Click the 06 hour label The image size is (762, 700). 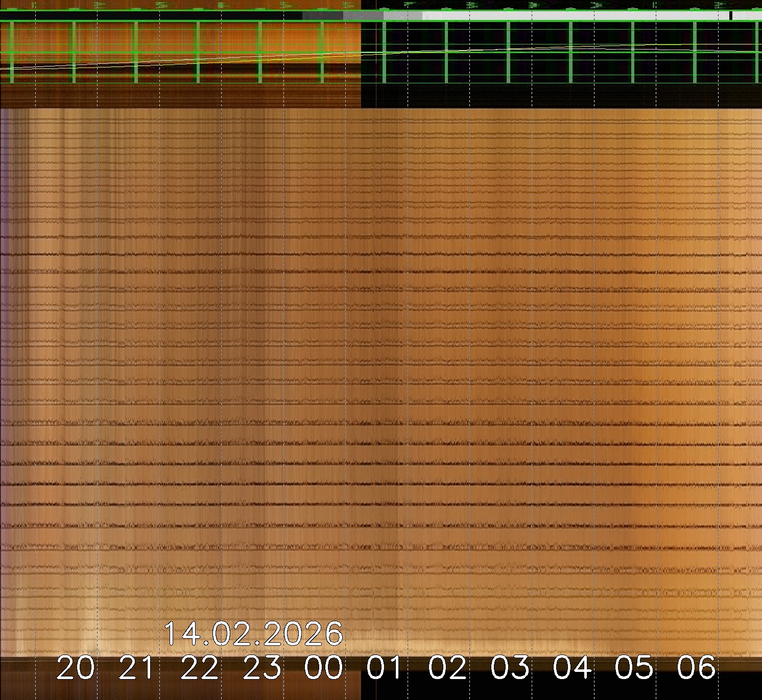pyautogui.click(x=697, y=668)
